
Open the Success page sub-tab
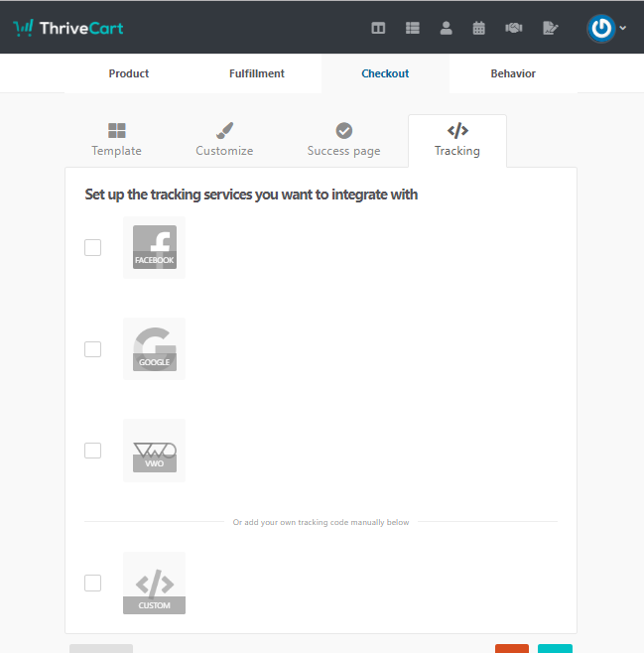click(344, 140)
